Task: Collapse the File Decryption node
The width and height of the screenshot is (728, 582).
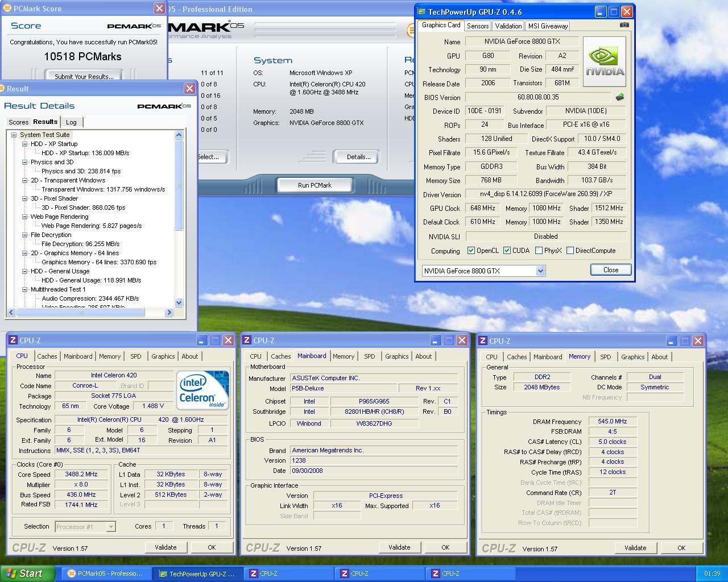Action: 25,235
